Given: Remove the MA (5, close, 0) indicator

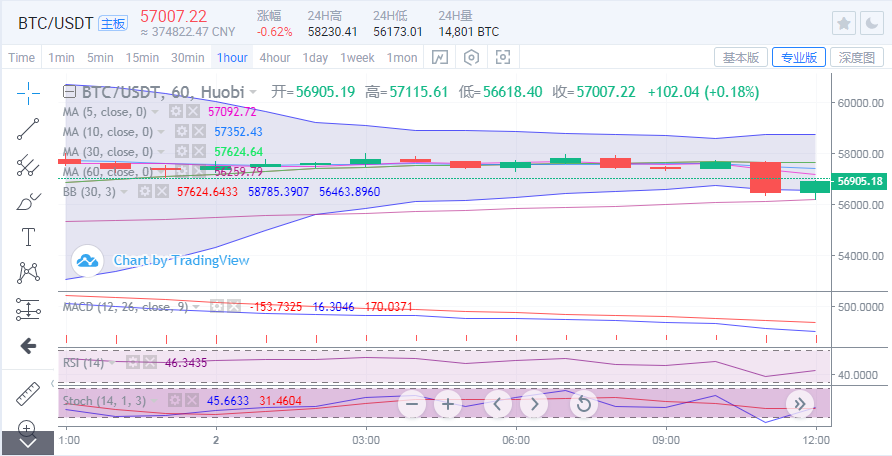Looking at the screenshot, I should point(197,112).
